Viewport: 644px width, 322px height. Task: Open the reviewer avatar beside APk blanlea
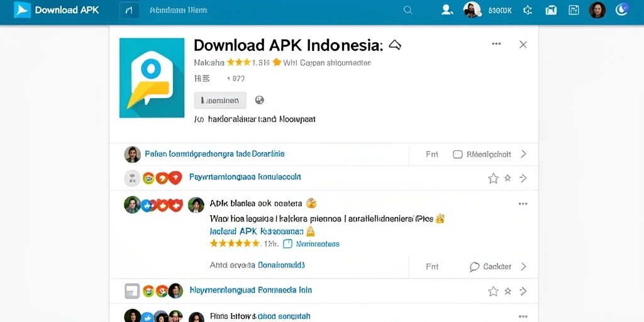pyautogui.click(x=196, y=205)
